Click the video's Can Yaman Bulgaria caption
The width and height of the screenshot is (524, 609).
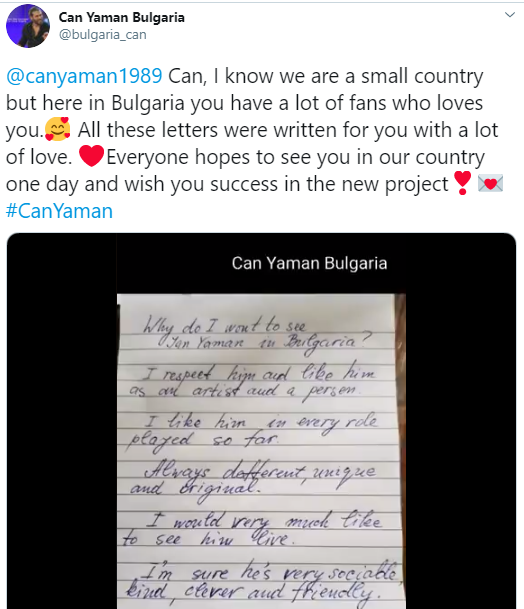point(309,263)
